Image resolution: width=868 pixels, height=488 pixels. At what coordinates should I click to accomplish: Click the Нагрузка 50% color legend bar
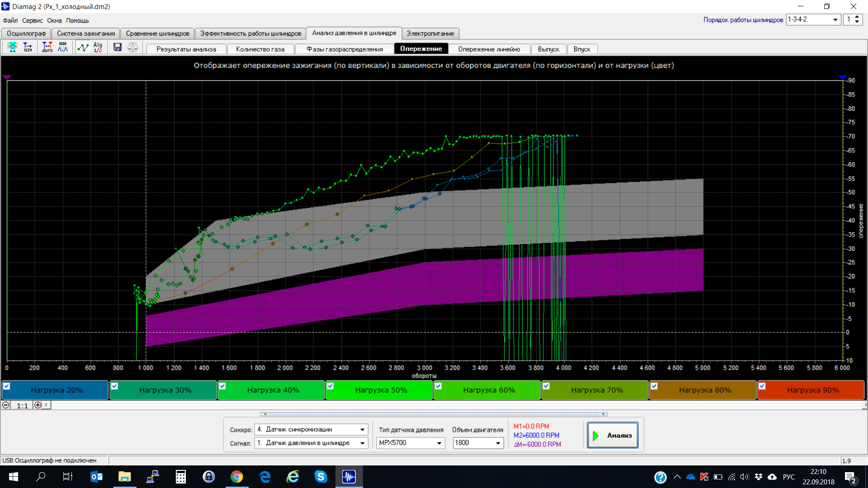(379, 390)
